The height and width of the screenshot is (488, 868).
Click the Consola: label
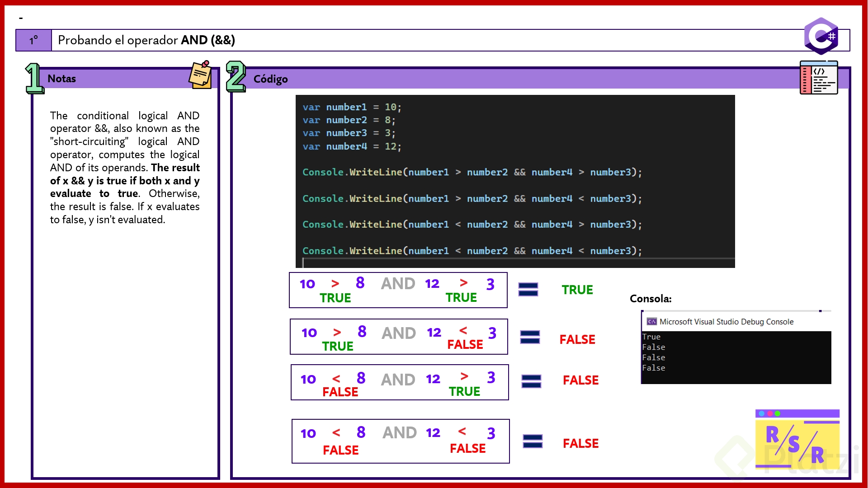pyautogui.click(x=651, y=299)
